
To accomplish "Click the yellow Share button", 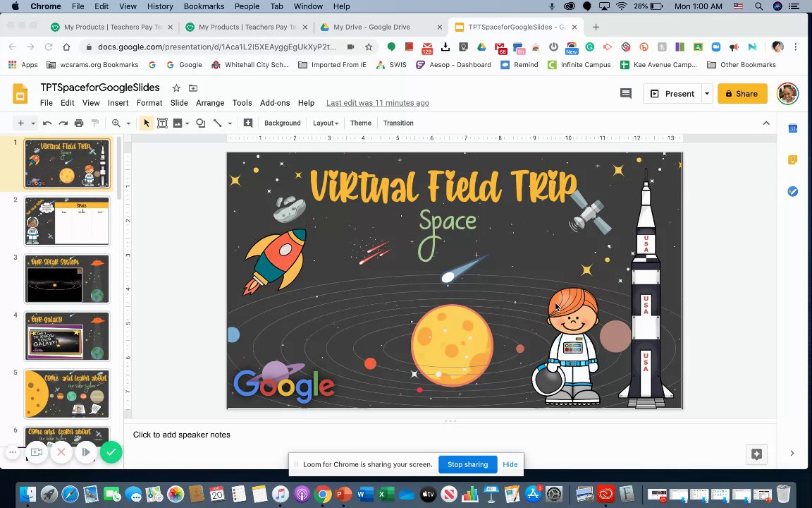I will [742, 93].
